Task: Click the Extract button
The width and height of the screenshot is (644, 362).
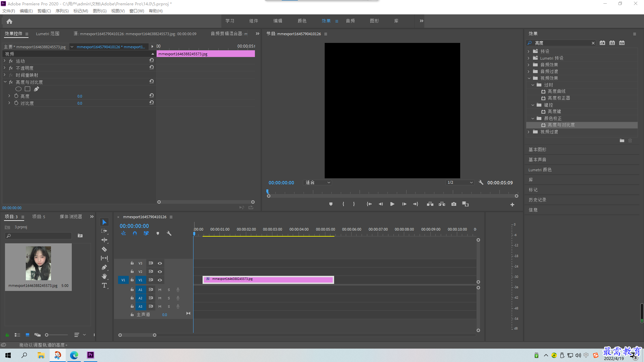Action: 442,204
